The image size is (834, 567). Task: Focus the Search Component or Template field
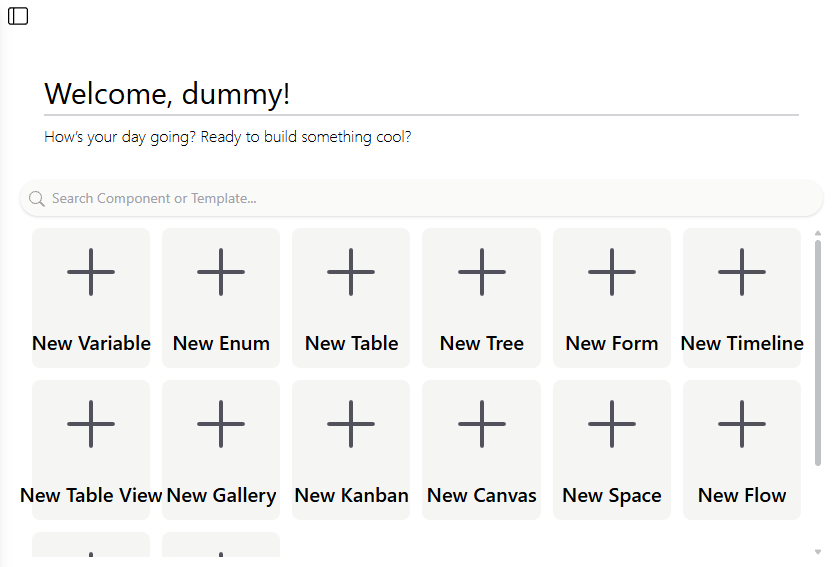[421, 198]
